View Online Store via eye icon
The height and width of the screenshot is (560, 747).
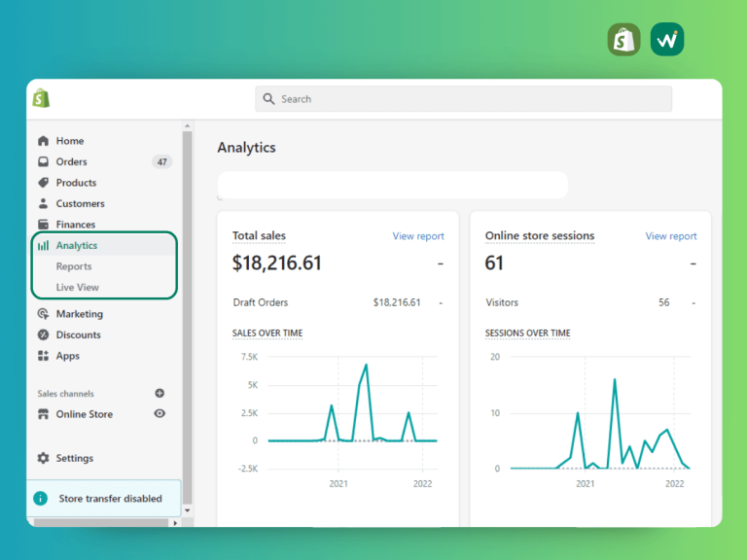(x=160, y=413)
